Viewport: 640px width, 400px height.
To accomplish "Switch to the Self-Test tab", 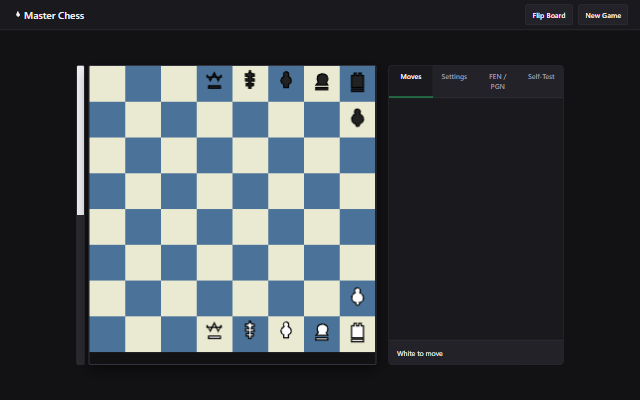I will click(x=541, y=81).
